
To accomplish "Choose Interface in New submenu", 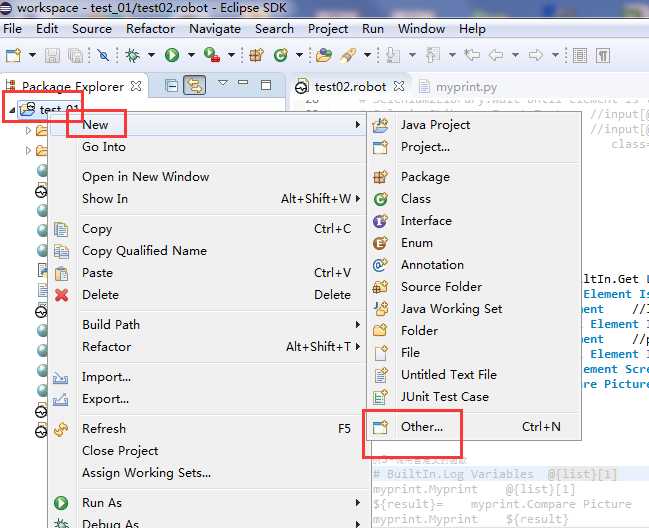I will pyautogui.click(x=474, y=221).
